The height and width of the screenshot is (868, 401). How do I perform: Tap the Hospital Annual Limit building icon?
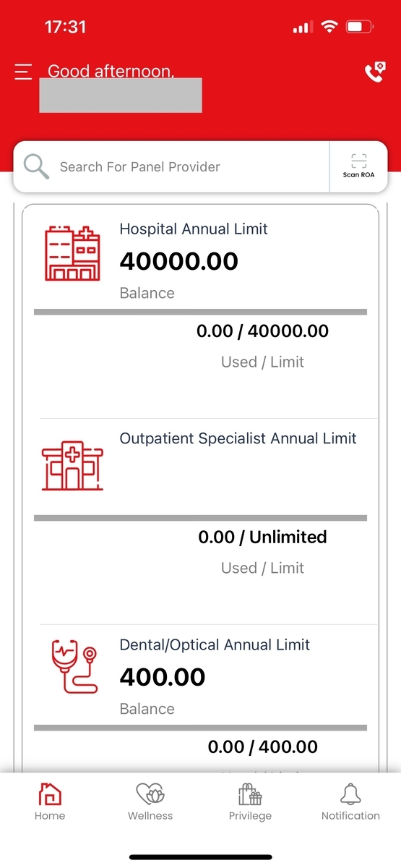72,253
